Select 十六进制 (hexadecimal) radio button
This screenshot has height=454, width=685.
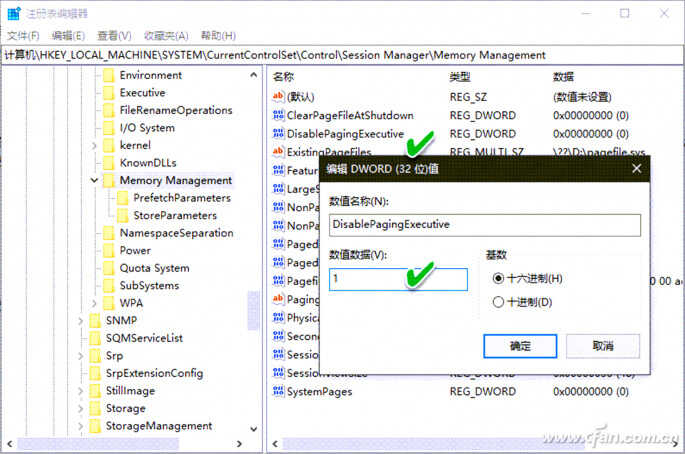tap(499, 278)
